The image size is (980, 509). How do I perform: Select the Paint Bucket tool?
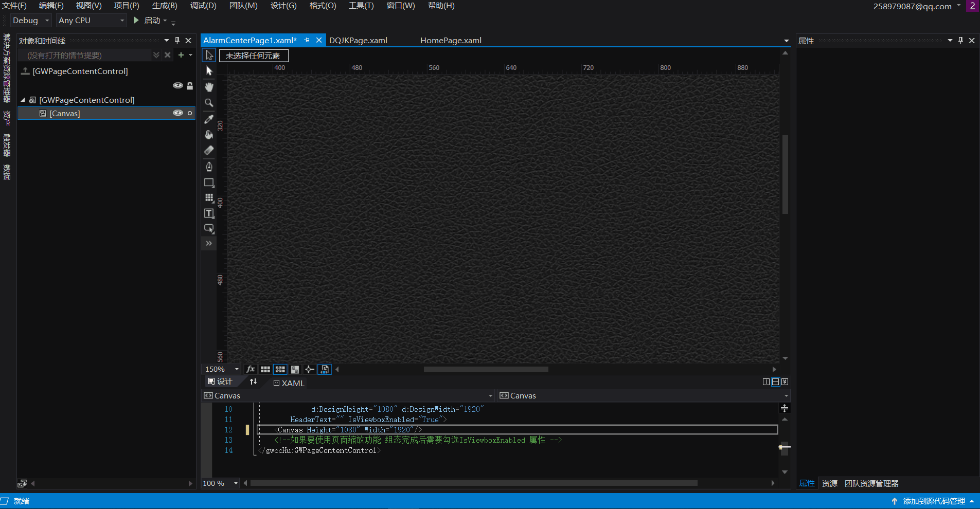[209, 135]
